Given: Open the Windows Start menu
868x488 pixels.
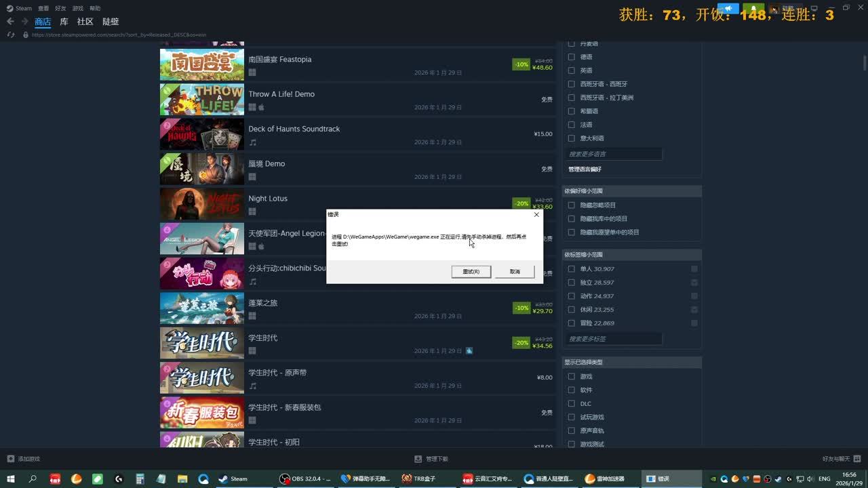Looking at the screenshot, I should (11, 479).
